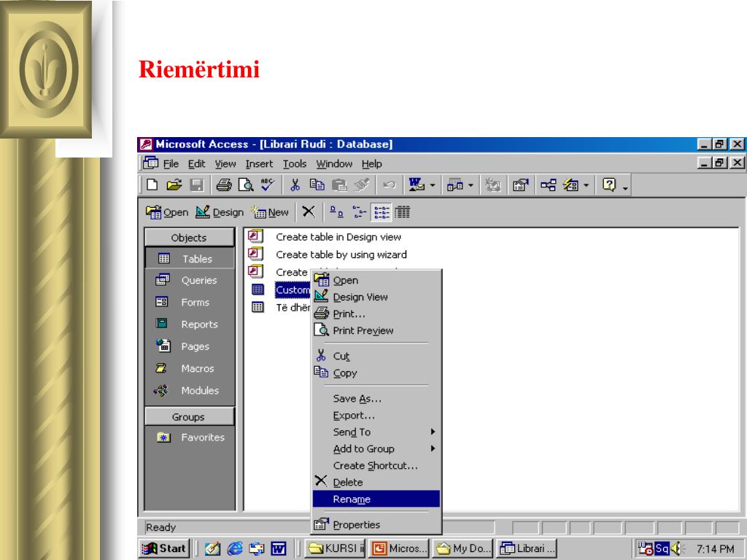Open the Tools menu
Viewport: 747px width, 560px height.
(x=295, y=164)
